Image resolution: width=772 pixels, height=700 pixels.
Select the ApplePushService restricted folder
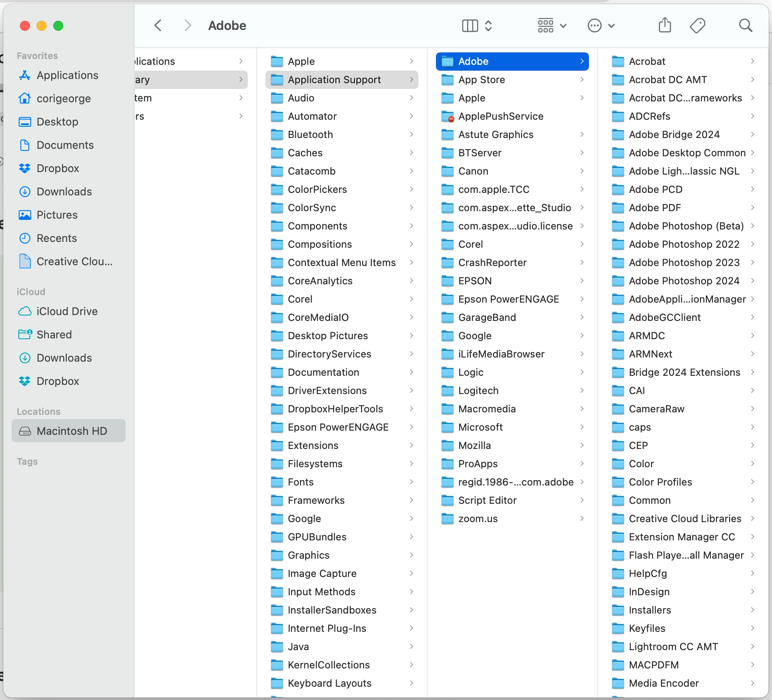pyautogui.click(x=512, y=116)
